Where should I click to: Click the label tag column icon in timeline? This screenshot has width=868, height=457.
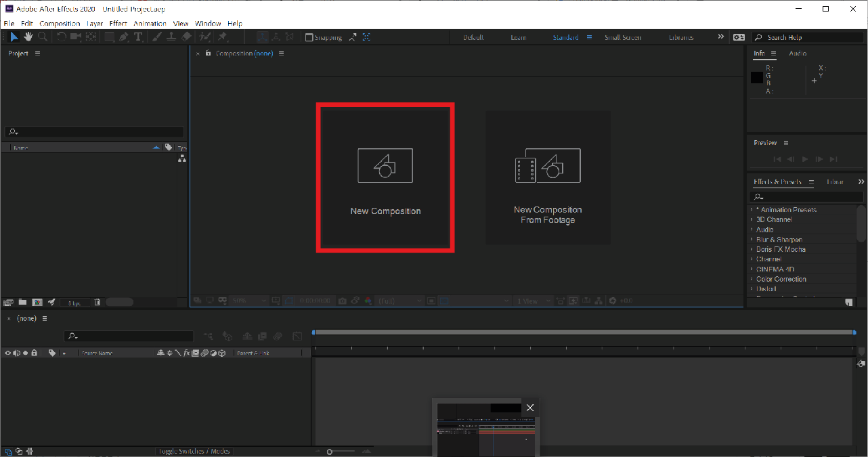point(52,353)
